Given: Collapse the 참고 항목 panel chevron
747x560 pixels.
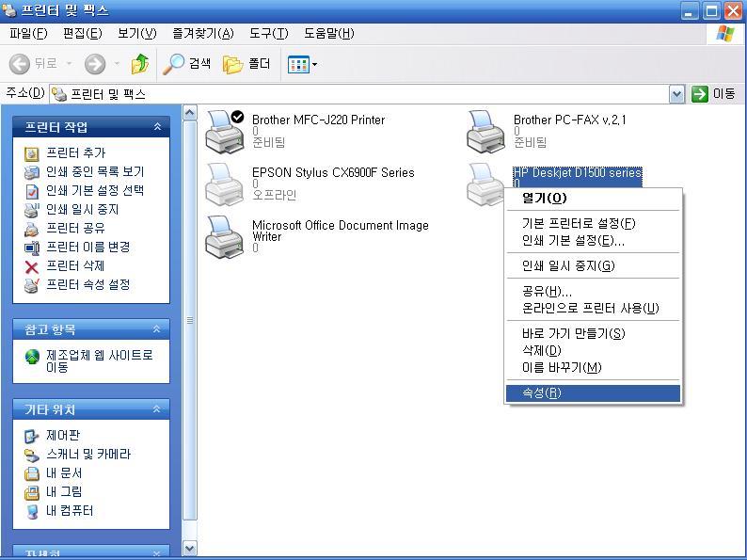Looking at the screenshot, I should (157, 328).
